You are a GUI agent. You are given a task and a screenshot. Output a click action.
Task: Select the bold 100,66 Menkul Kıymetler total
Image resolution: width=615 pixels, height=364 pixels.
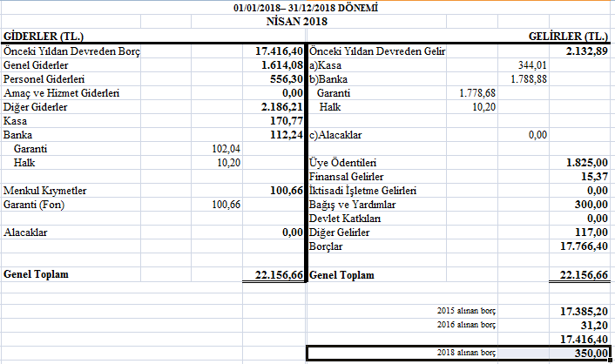tap(287, 191)
